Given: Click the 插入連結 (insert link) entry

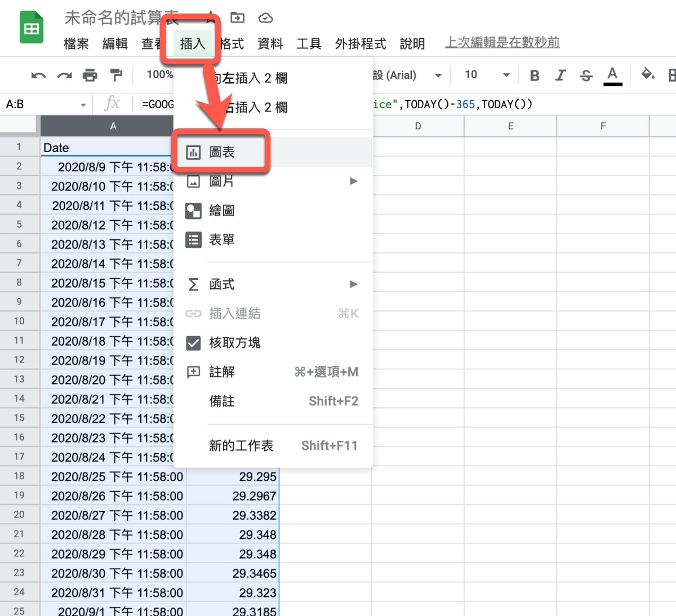Looking at the screenshot, I should click(273, 314).
